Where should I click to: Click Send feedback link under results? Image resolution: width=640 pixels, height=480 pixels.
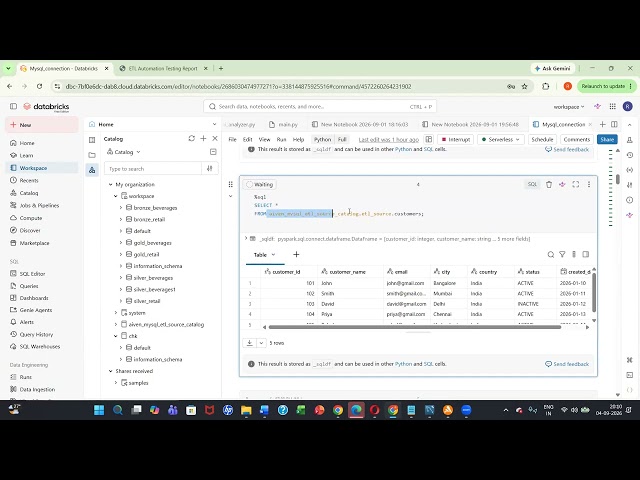coord(567,364)
